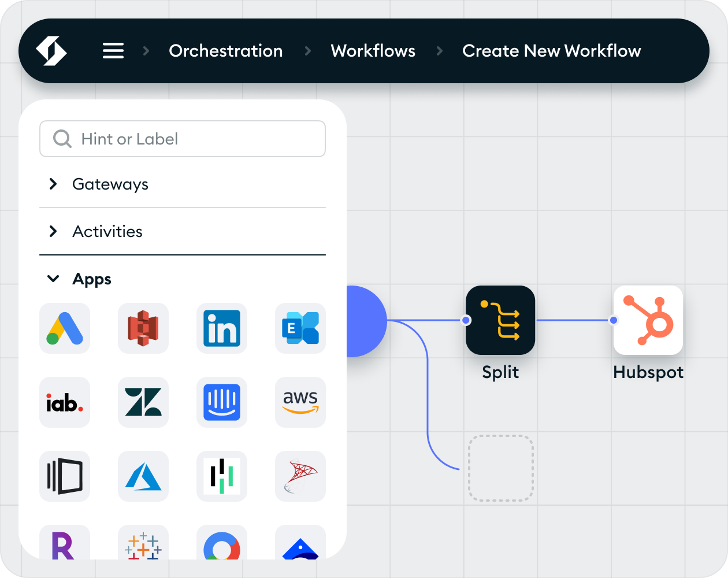The height and width of the screenshot is (578, 728).
Task: Click the app logo in the top bar
Action: pyautogui.click(x=51, y=51)
